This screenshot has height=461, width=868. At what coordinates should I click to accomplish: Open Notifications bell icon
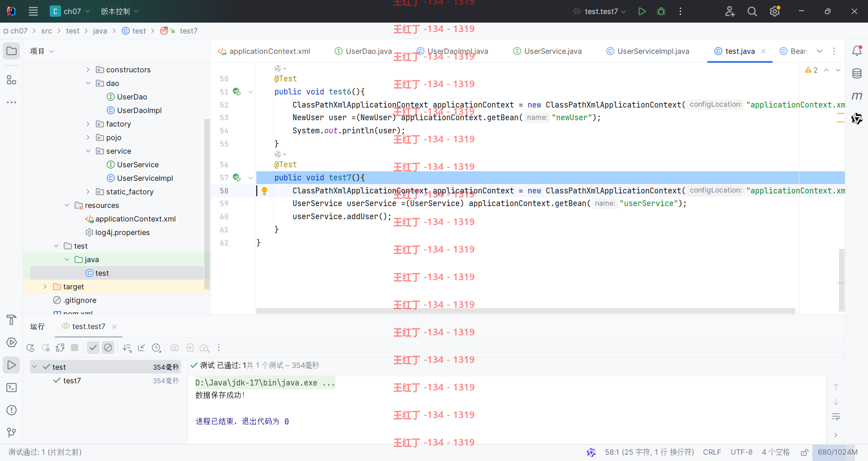click(857, 51)
